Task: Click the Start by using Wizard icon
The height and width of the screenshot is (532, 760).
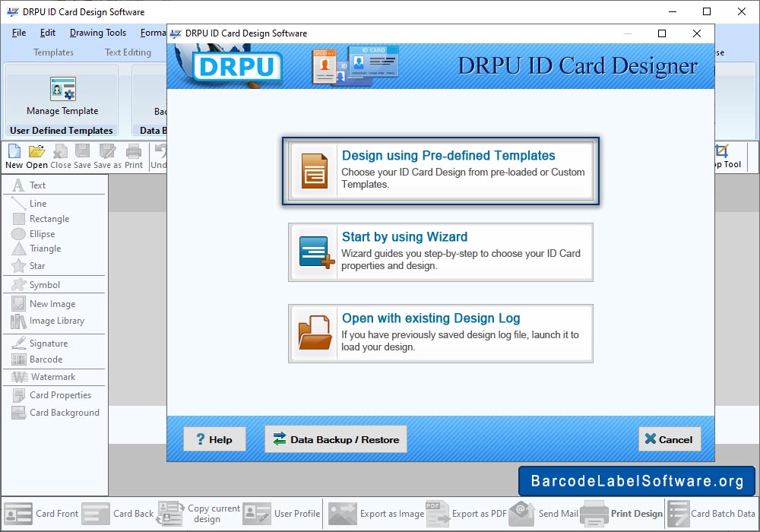Action: coord(314,252)
